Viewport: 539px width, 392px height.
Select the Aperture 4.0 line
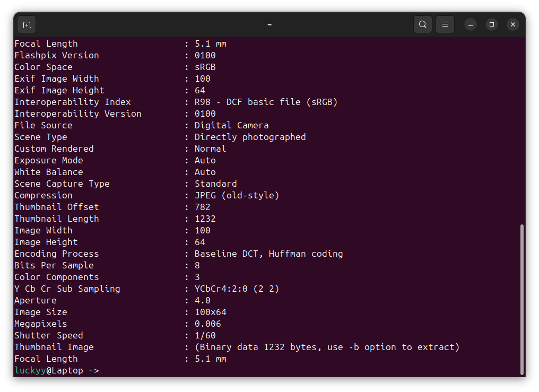pos(106,300)
